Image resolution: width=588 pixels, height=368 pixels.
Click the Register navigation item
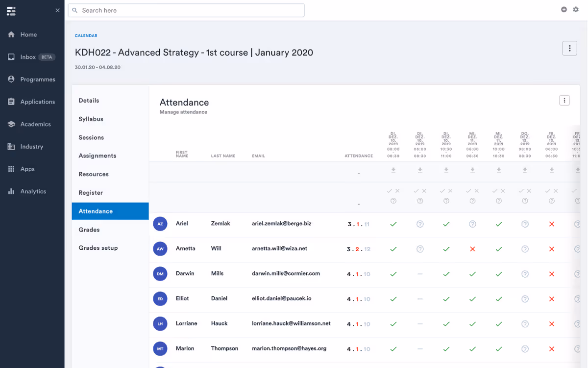(90, 192)
